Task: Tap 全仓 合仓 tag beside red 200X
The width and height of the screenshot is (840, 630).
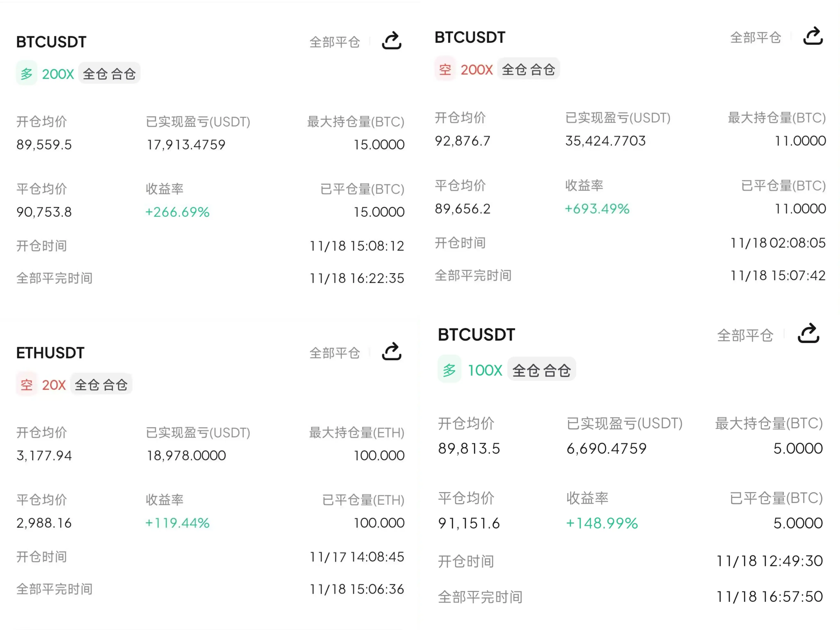Action: 528,70
